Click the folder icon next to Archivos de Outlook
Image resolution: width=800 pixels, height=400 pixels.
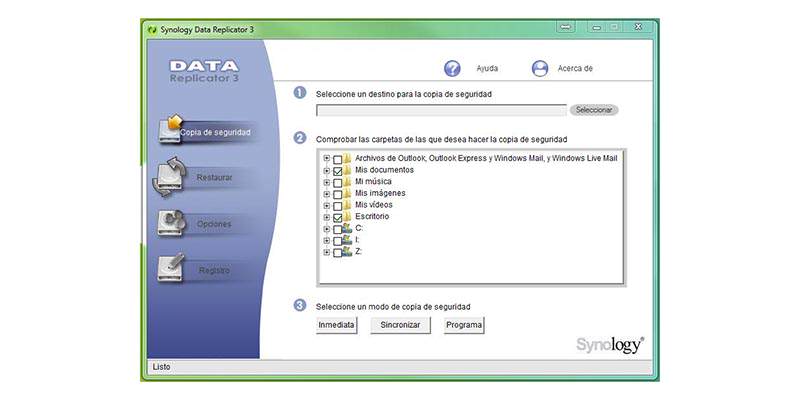[347, 159]
